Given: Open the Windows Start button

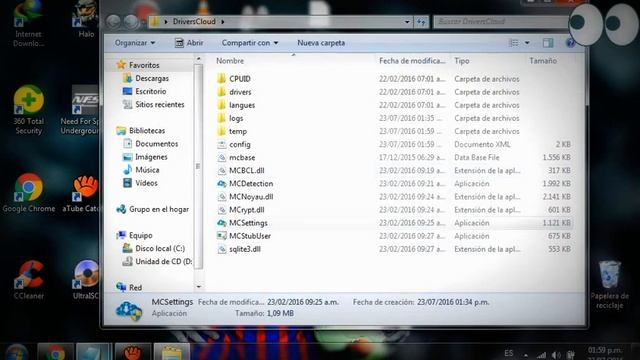Looking at the screenshot, I should (16, 353).
